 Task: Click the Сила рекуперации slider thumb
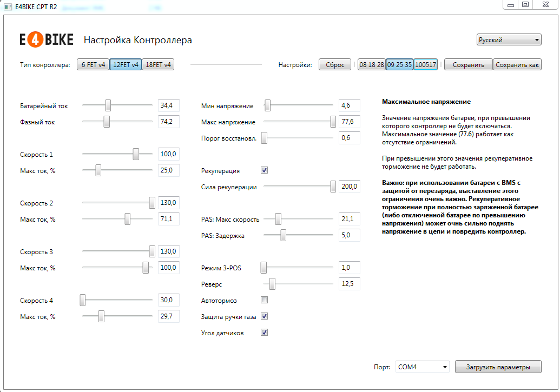(x=333, y=187)
